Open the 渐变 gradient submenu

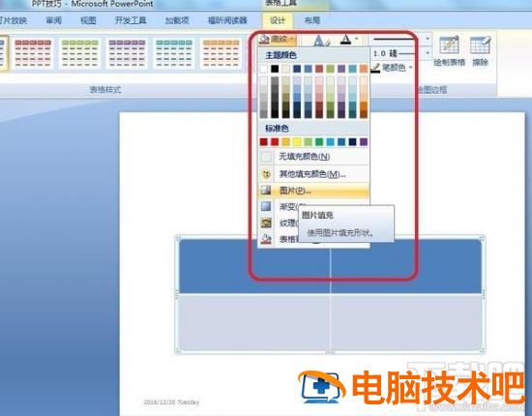[287, 206]
